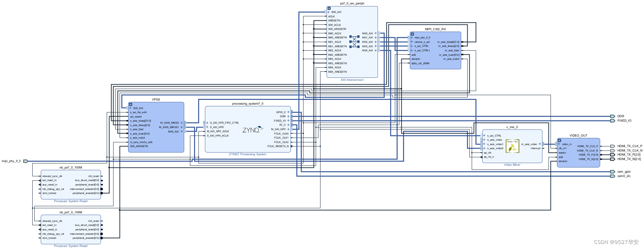Click the ZYNQ logo in processing_system7_0

253,129
